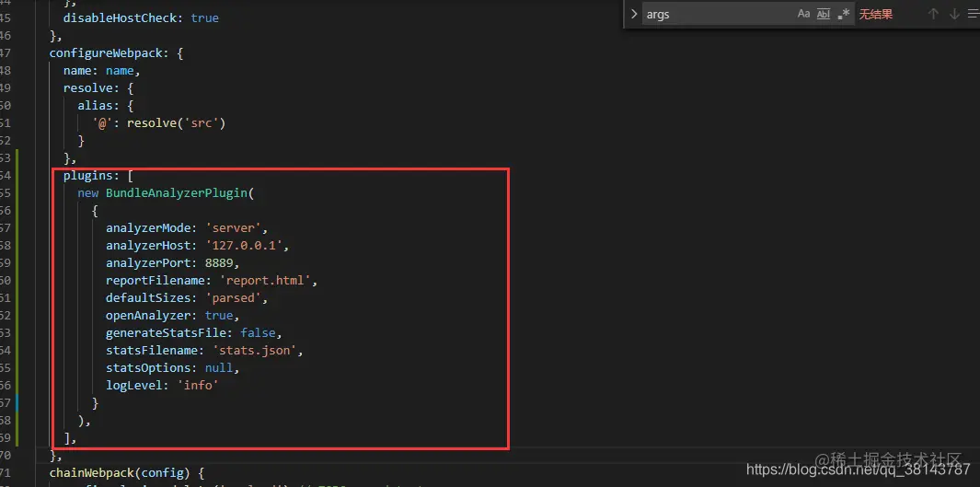Click 'disableHostCheck' in the code

point(120,18)
